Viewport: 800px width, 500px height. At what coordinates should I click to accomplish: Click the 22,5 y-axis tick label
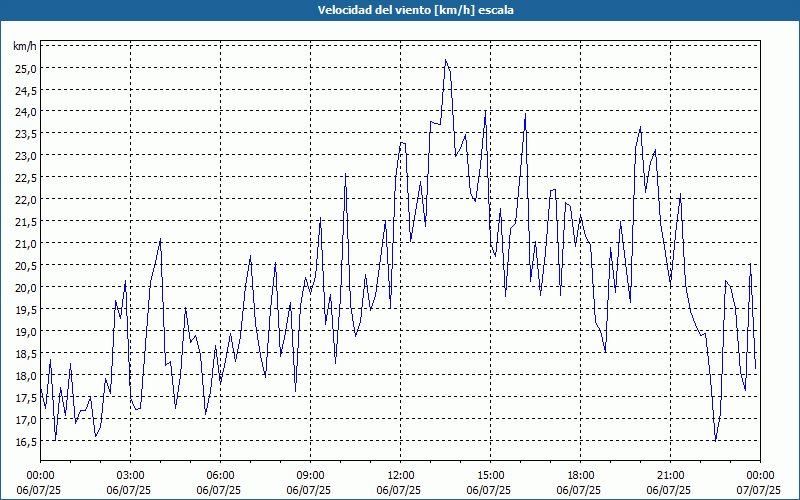(24, 178)
